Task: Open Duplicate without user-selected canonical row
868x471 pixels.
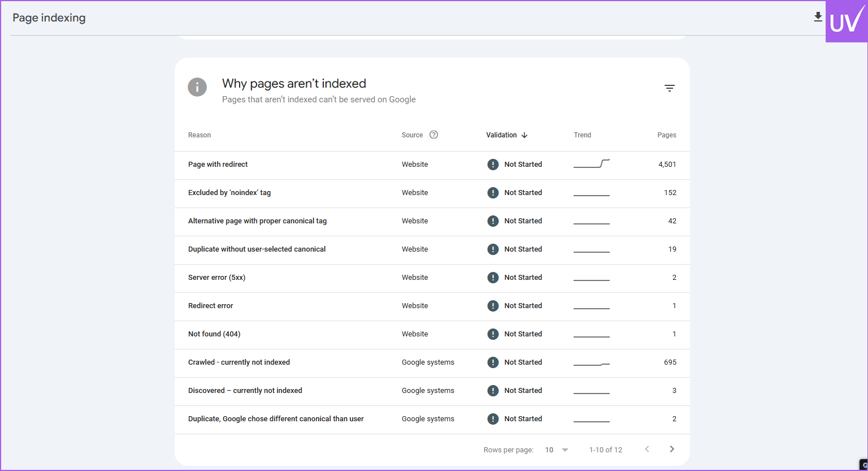Action: point(257,249)
